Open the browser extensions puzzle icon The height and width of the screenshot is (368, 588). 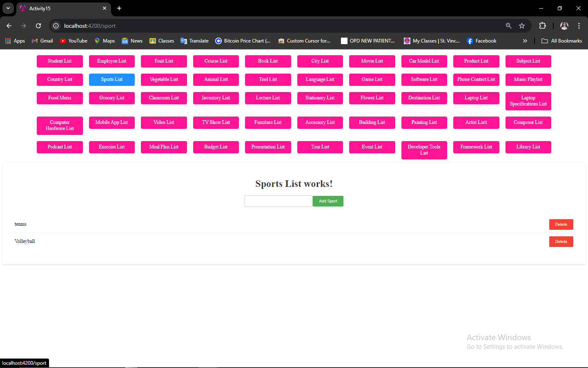click(x=542, y=26)
